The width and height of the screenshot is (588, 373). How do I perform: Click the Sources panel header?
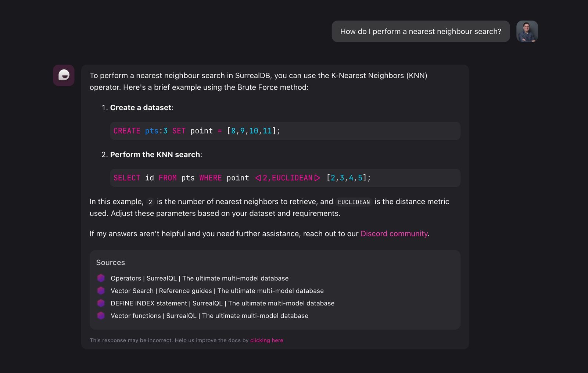[x=111, y=262]
